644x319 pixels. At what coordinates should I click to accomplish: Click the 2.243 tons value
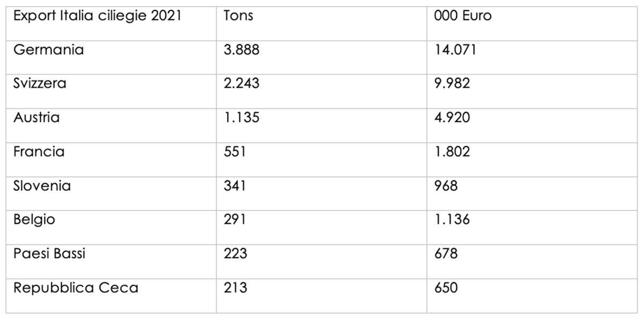point(321,91)
